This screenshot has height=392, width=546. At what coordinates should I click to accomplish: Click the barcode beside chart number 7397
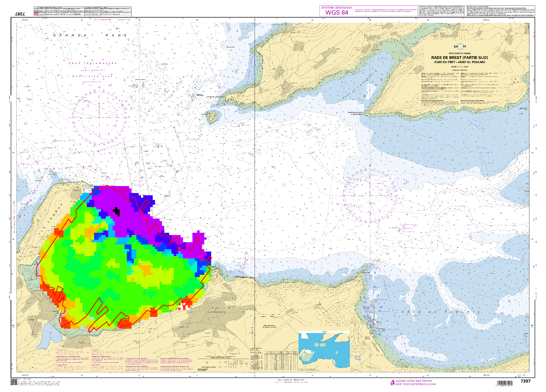[x=505, y=383]
